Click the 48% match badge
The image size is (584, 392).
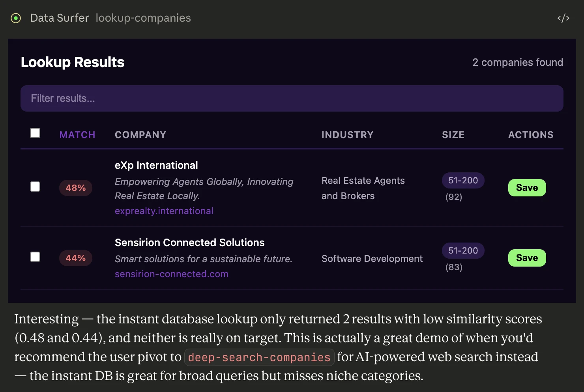pos(76,188)
